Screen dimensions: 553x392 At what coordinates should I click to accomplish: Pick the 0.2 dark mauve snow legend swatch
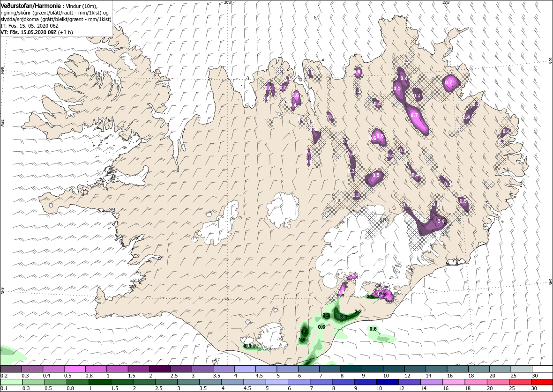11,369
